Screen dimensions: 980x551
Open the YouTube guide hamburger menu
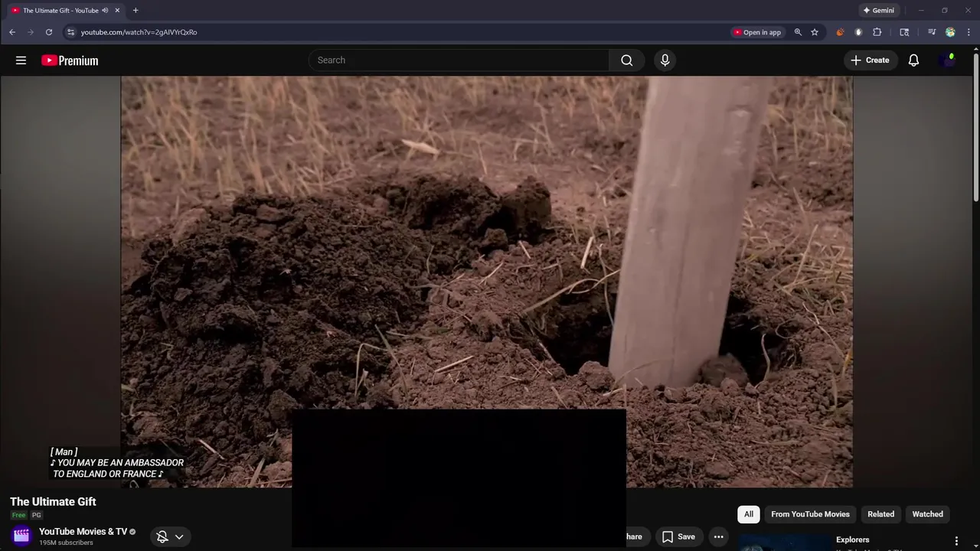(21, 60)
